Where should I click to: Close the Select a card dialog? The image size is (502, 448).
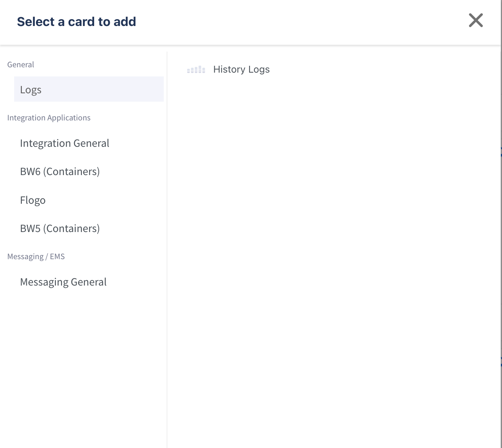click(476, 21)
